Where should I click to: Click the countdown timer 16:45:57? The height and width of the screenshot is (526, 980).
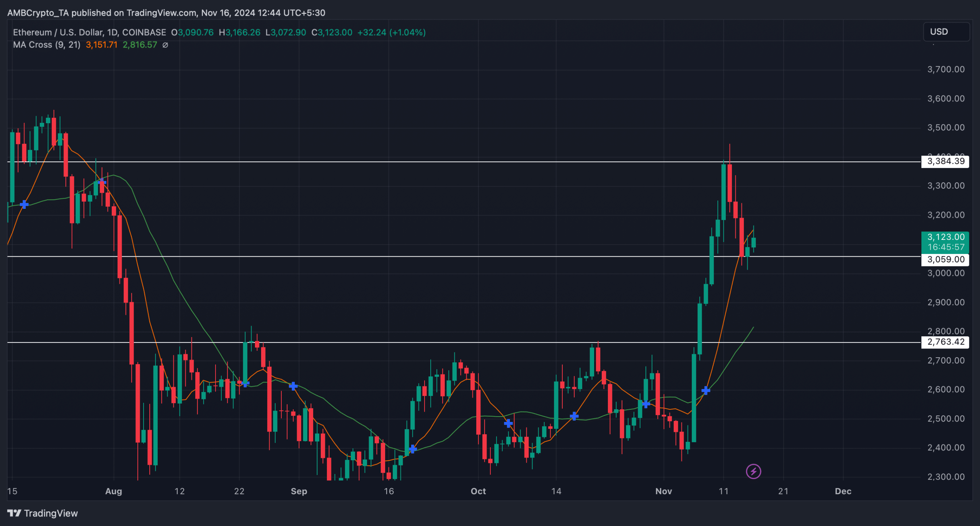coord(946,247)
